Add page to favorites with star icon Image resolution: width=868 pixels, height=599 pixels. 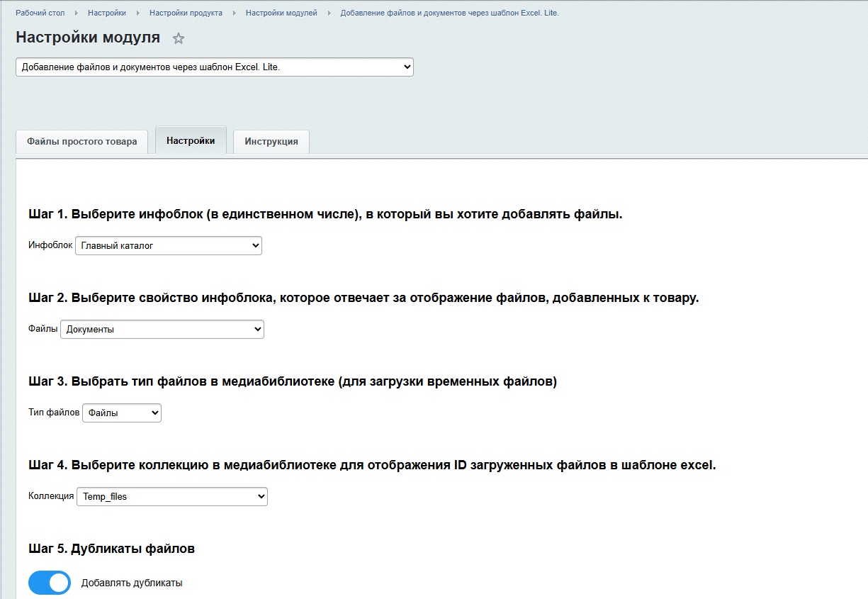[179, 39]
